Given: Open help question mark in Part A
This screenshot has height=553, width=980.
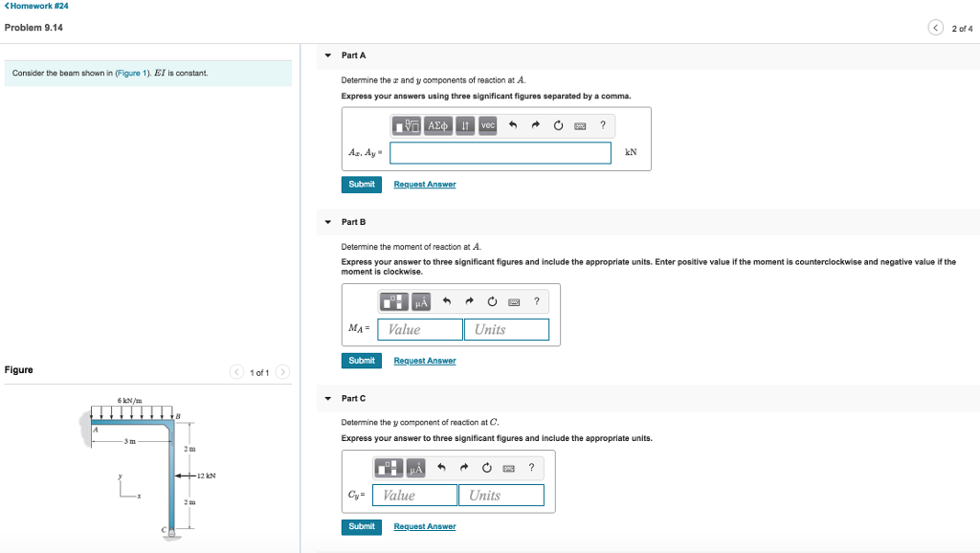Looking at the screenshot, I should (603, 125).
